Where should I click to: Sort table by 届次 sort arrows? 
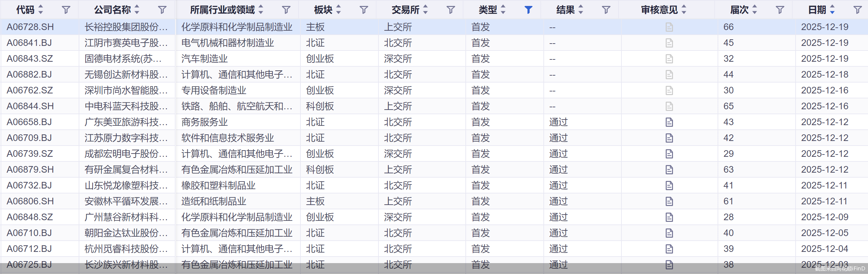[x=755, y=10]
